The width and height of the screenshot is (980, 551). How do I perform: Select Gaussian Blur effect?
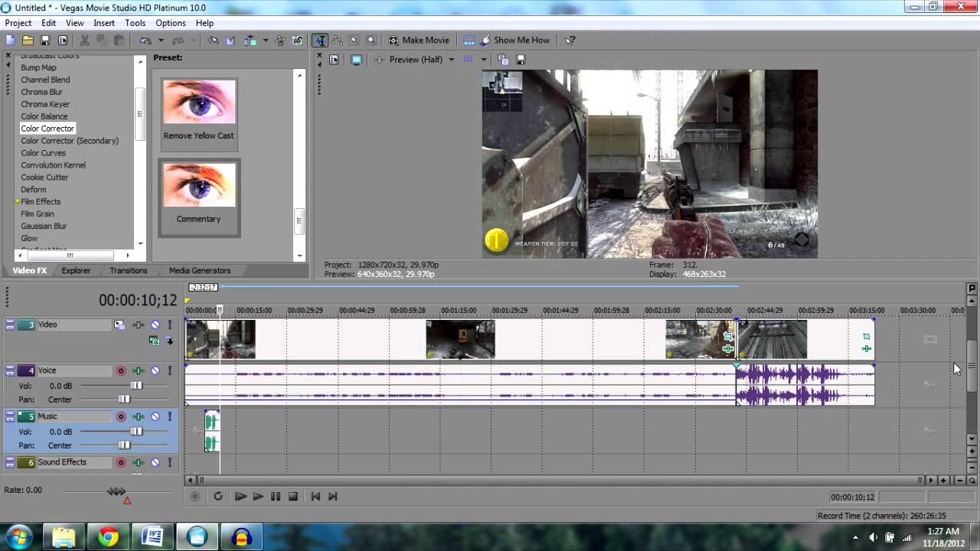[44, 226]
